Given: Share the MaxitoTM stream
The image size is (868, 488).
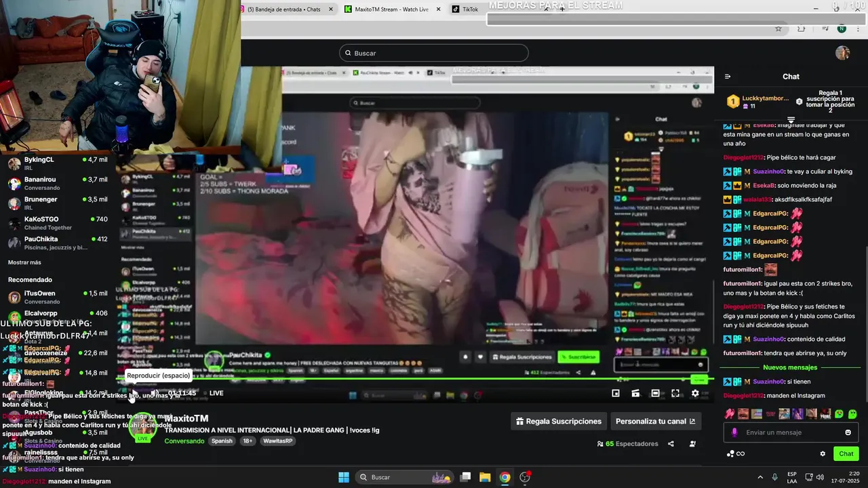Looking at the screenshot, I should coord(671,444).
